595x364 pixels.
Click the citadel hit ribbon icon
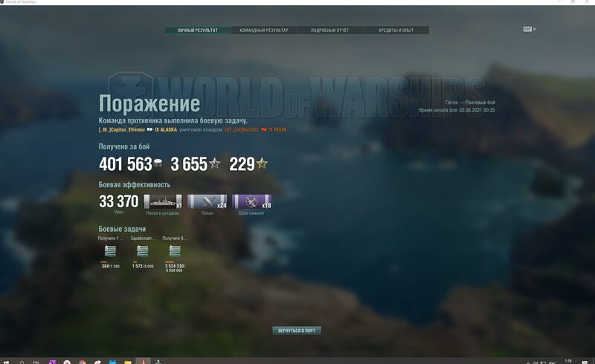pyautogui.click(x=163, y=201)
